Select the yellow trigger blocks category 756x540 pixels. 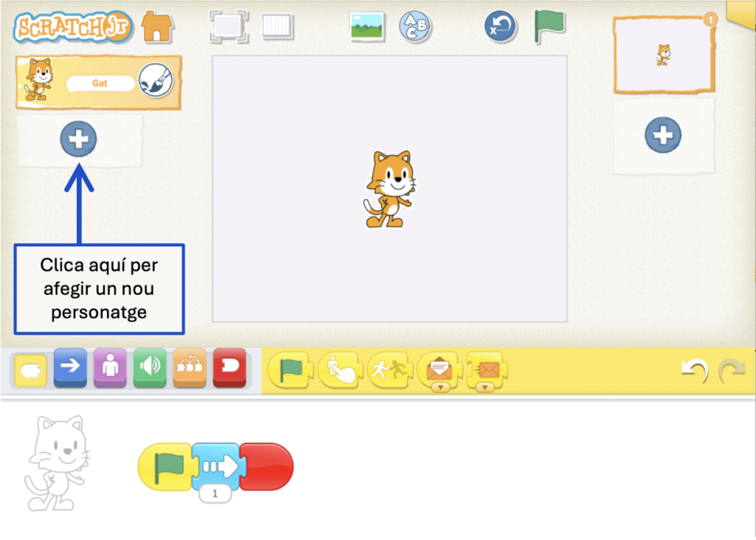(30, 367)
